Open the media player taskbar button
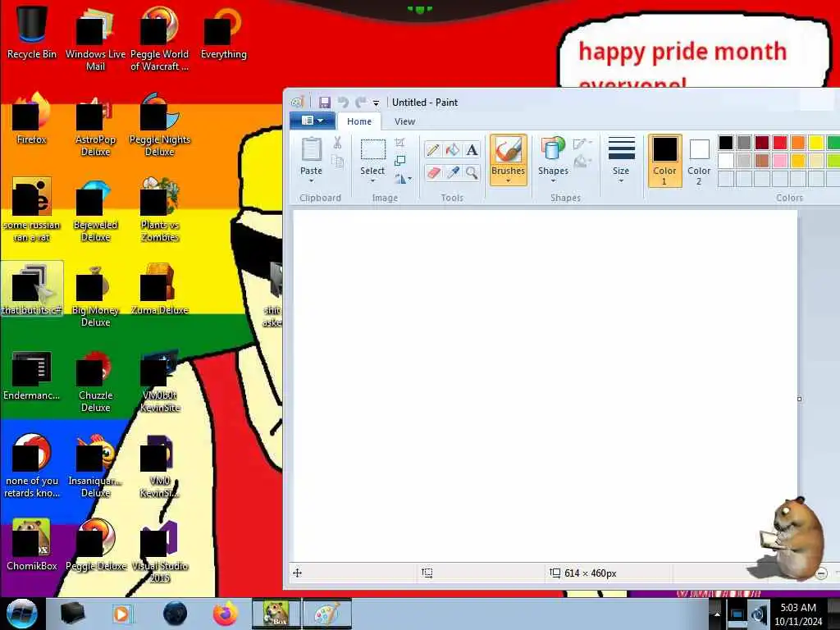This screenshot has height=630, width=840. pos(121,614)
